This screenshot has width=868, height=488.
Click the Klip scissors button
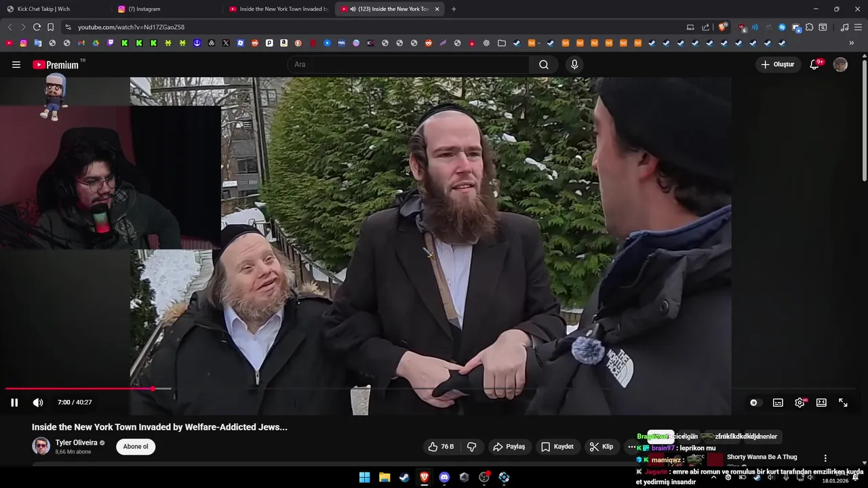[601, 447]
